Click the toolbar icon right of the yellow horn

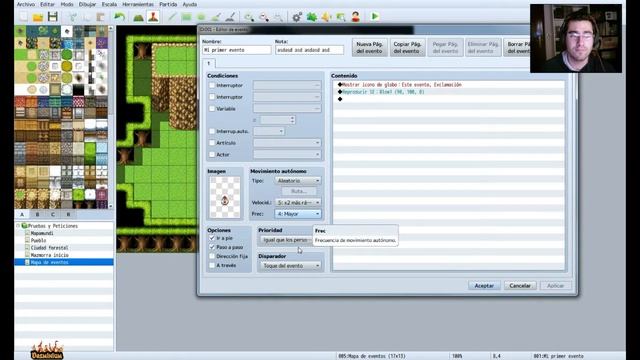coord(341,17)
